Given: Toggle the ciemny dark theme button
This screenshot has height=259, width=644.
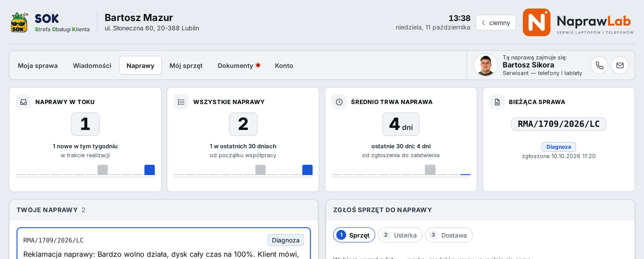Looking at the screenshot, I should 496,23.
